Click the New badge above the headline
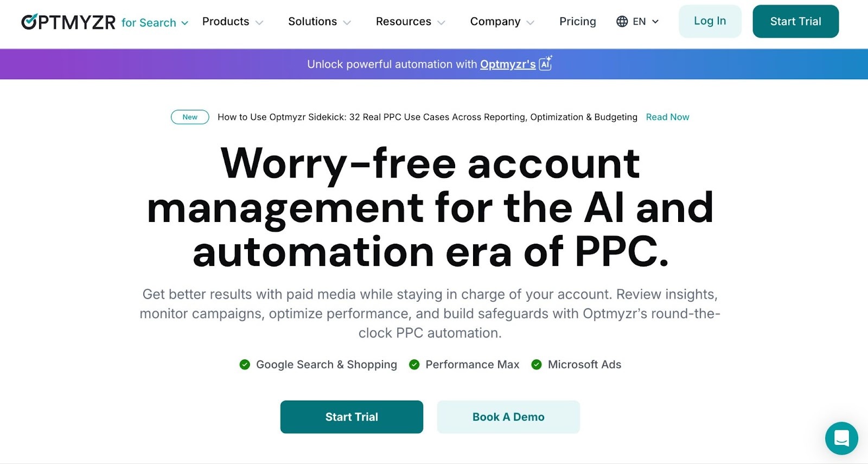868x464 pixels. coord(190,117)
